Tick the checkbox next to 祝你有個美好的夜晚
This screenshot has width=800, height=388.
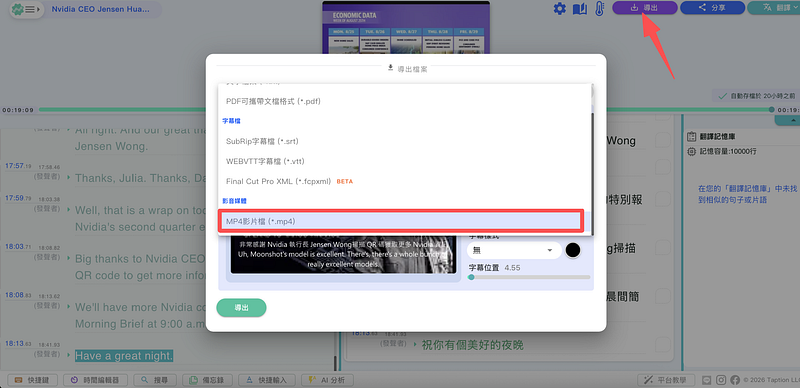(x=662, y=344)
